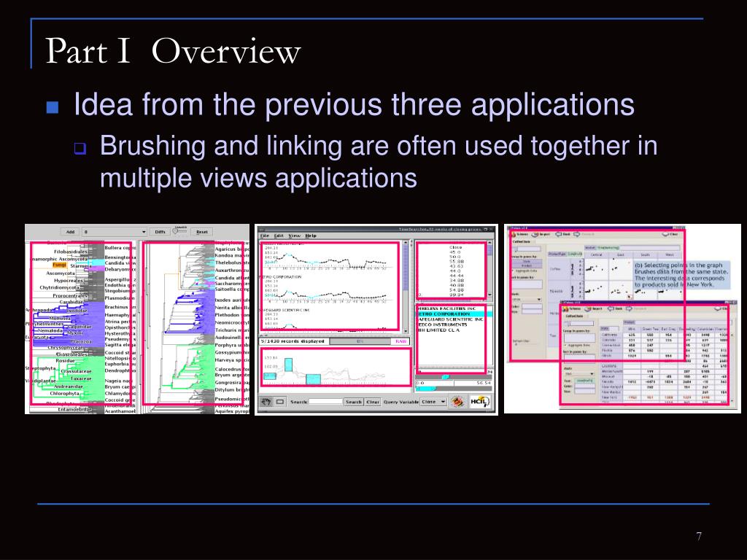Select the rectangle timebox tool in TimeSearcher

[280, 402]
